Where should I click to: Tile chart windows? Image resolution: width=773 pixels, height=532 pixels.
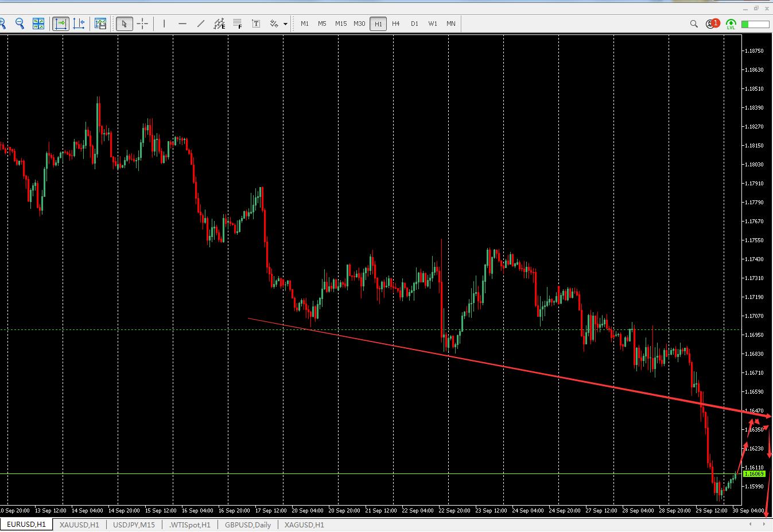coord(38,24)
